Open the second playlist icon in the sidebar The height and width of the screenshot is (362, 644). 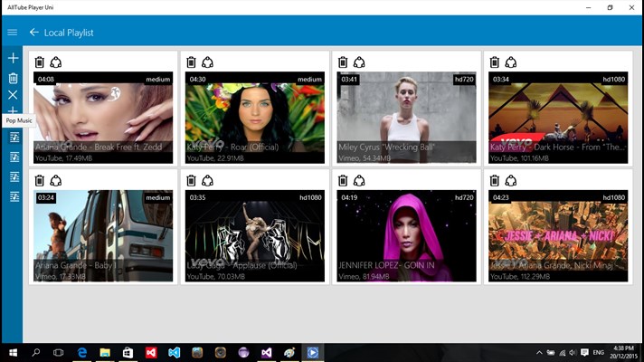click(14, 157)
